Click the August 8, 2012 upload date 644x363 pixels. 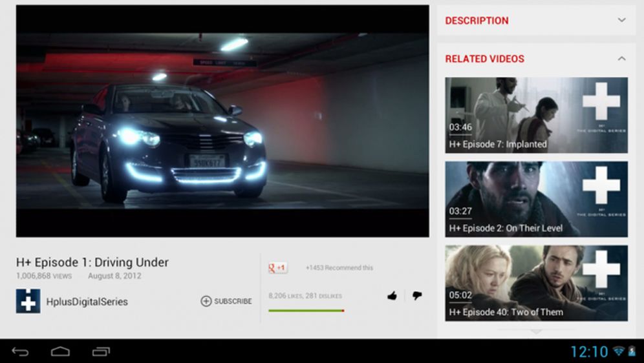[114, 276]
